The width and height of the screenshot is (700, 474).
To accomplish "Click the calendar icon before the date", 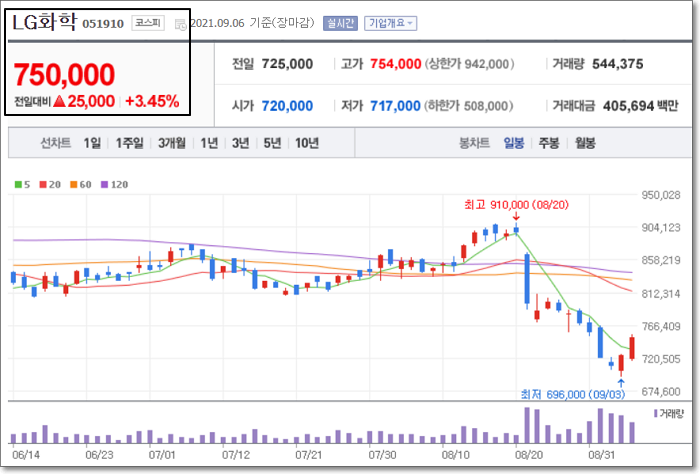I will pyautogui.click(x=180, y=25).
